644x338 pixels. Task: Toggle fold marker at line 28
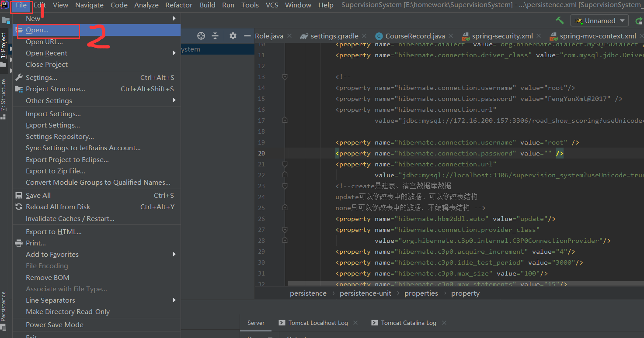point(285,241)
